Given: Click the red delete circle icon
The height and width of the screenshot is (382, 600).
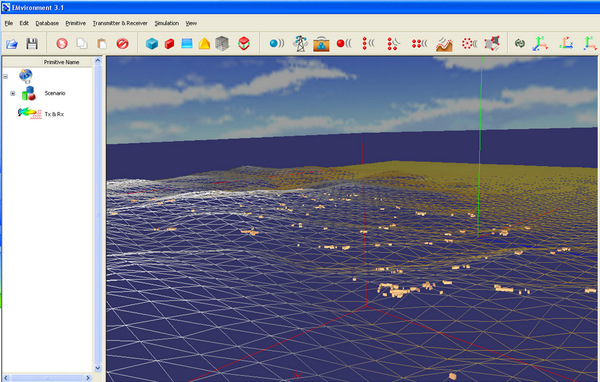Looking at the screenshot, I should 122,44.
